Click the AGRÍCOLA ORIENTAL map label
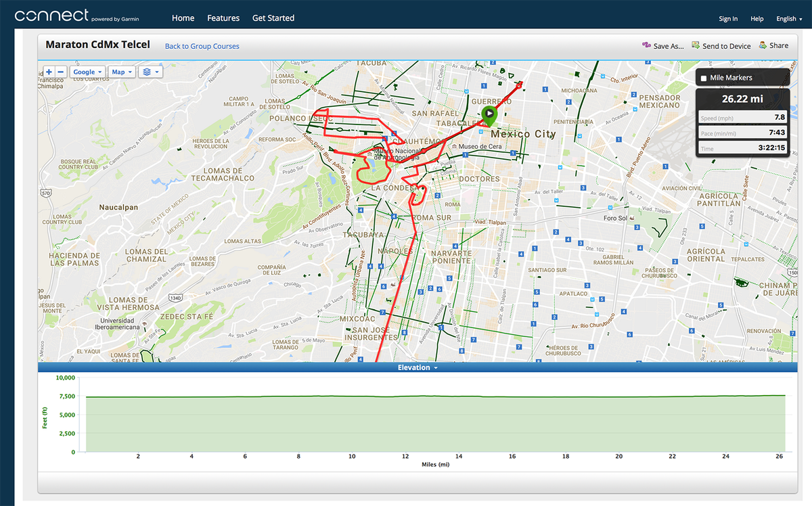 (x=706, y=254)
